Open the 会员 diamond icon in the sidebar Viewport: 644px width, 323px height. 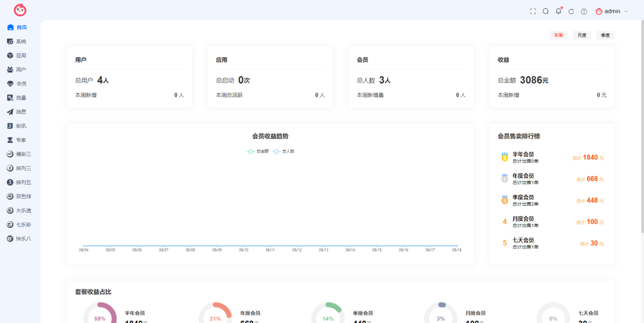[10, 84]
